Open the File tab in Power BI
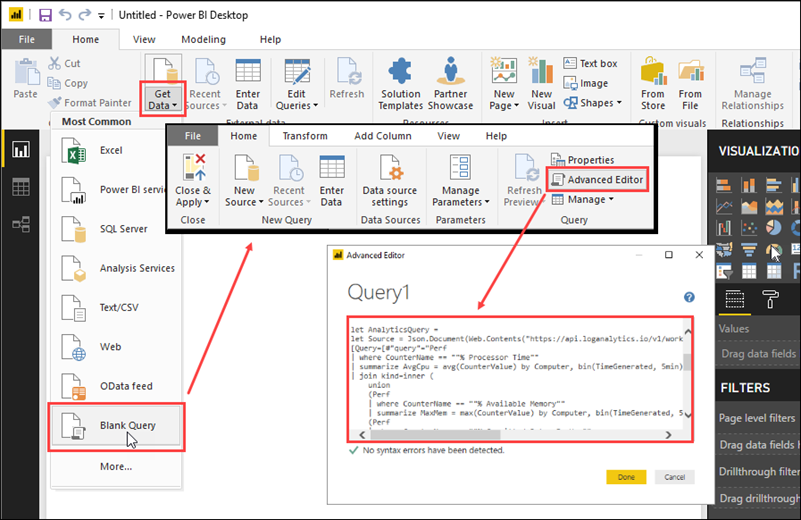The width and height of the screenshot is (801, 520). 27,39
